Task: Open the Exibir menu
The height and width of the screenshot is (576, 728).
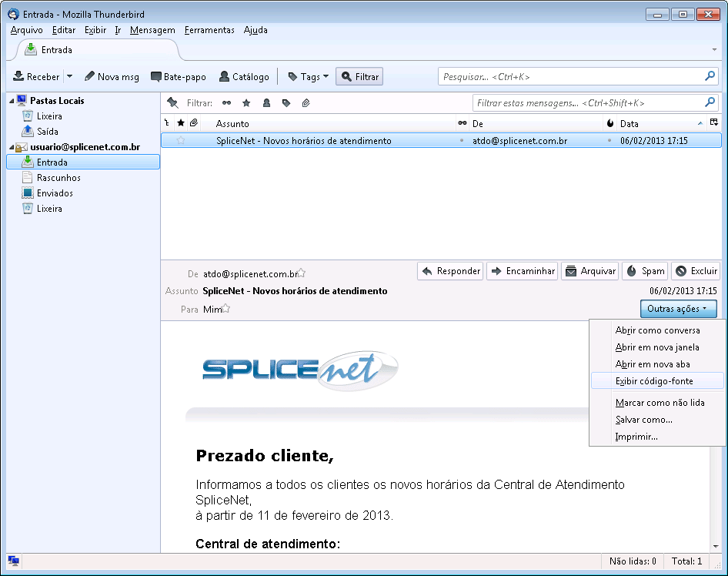Action: coord(95,30)
